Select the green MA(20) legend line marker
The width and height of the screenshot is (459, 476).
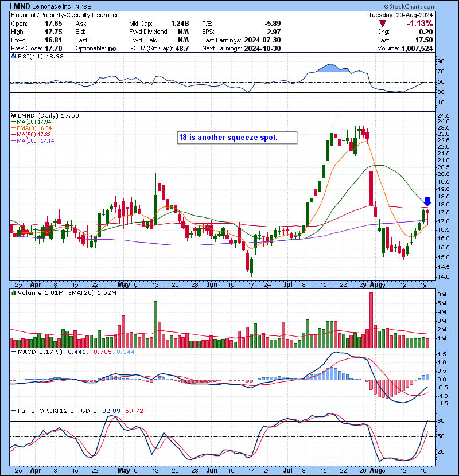tap(13, 122)
